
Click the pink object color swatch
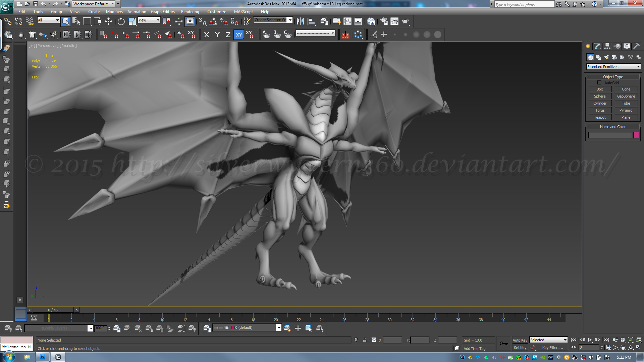pyautogui.click(x=636, y=135)
